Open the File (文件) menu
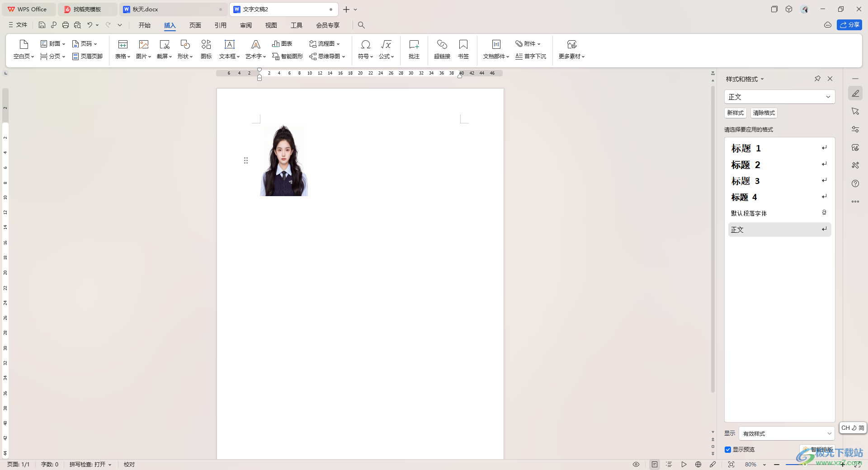 [18, 25]
